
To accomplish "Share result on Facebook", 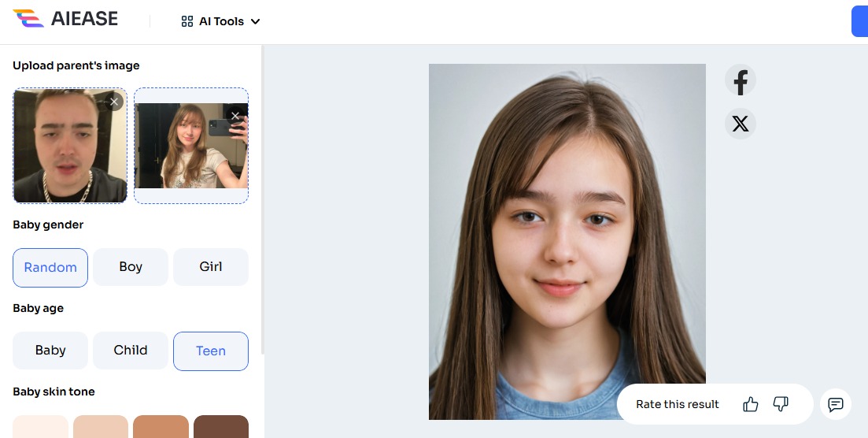I will point(741,80).
